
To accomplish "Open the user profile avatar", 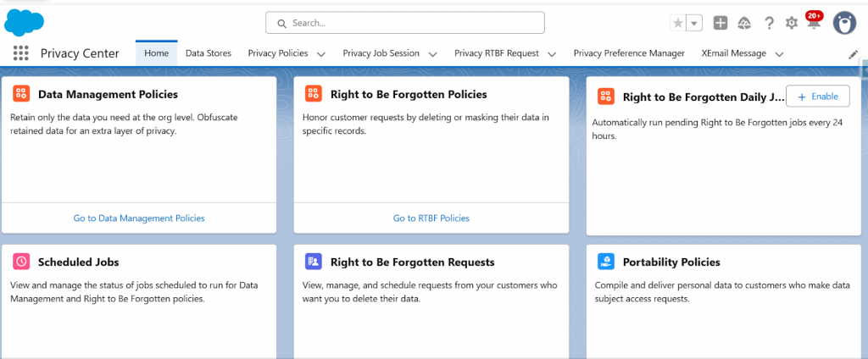I will pos(843,23).
